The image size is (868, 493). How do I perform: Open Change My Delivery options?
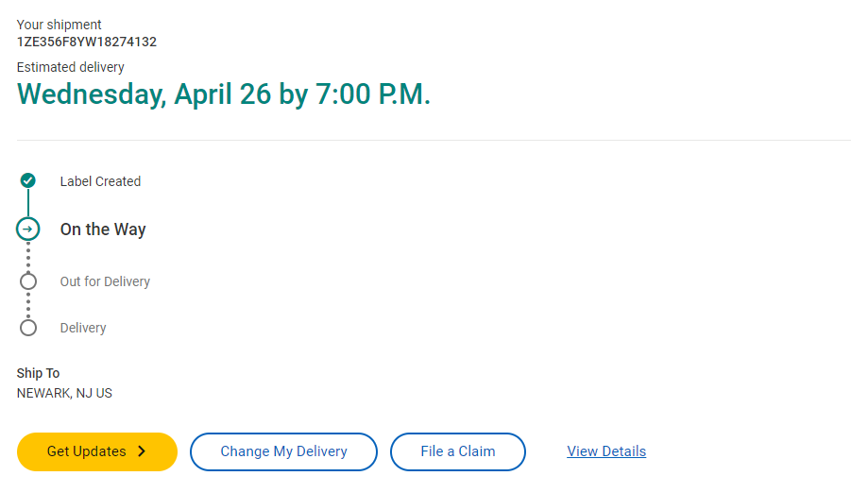coord(283,451)
